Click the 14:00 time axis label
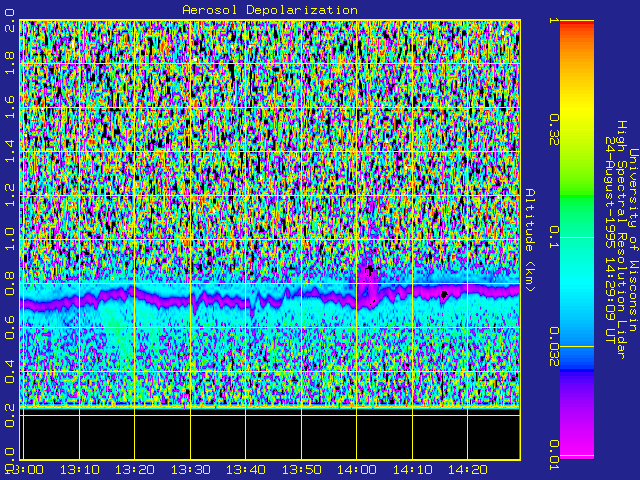The width and height of the screenshot is (640, 480). click(357, 469)
